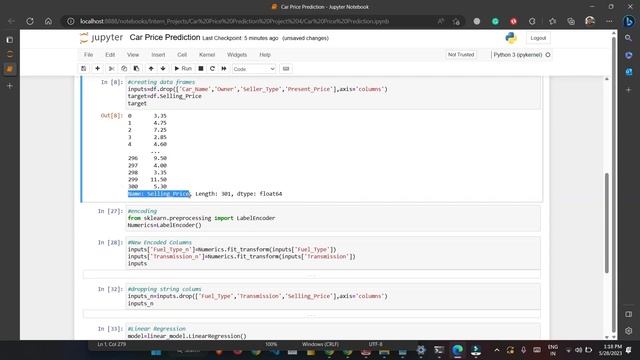
Task: Click the Out[8] output prompt
Action: pyautogui.click(x=111, y=116)
